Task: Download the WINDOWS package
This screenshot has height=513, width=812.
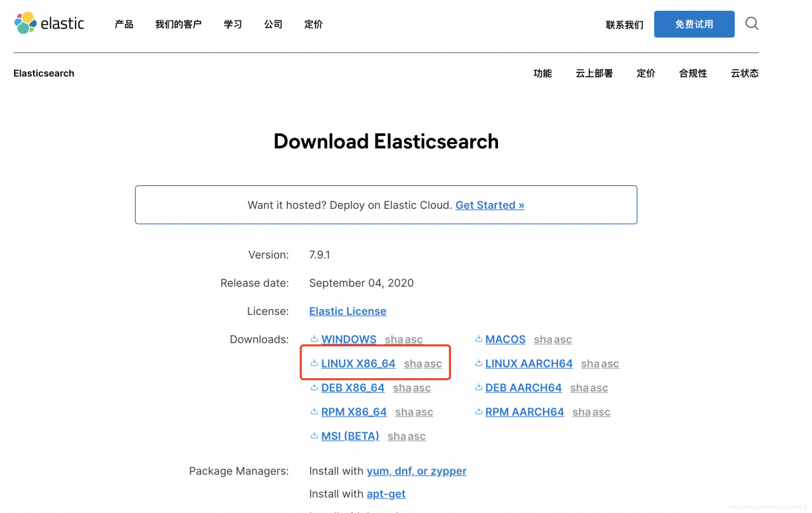Action: click(349, 339)
